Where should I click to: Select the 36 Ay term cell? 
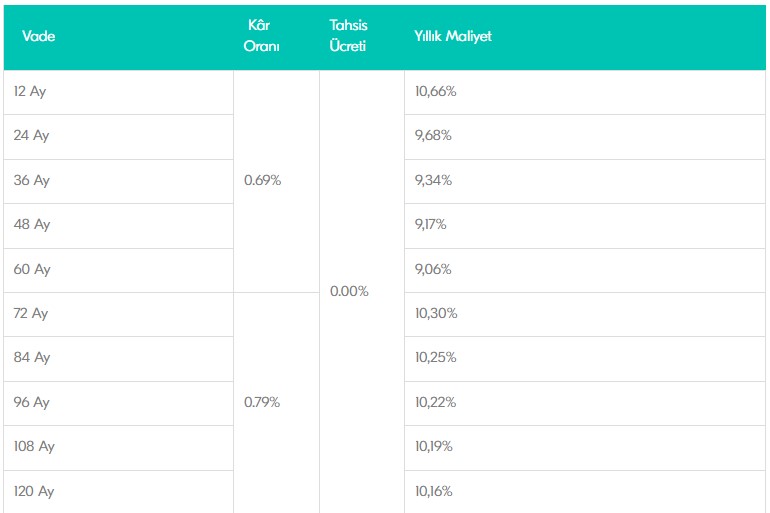point(118,182)
